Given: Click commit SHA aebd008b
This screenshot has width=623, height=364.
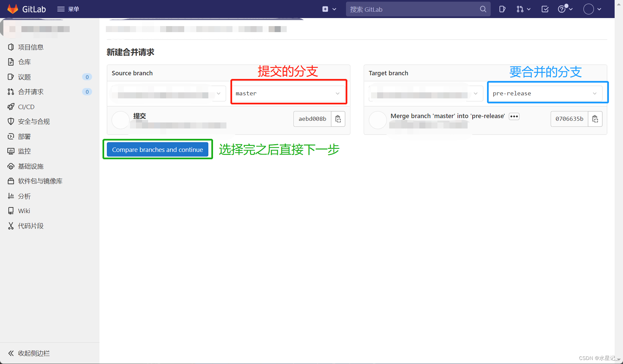Looking at the screenshot, I should pos(312,119).
